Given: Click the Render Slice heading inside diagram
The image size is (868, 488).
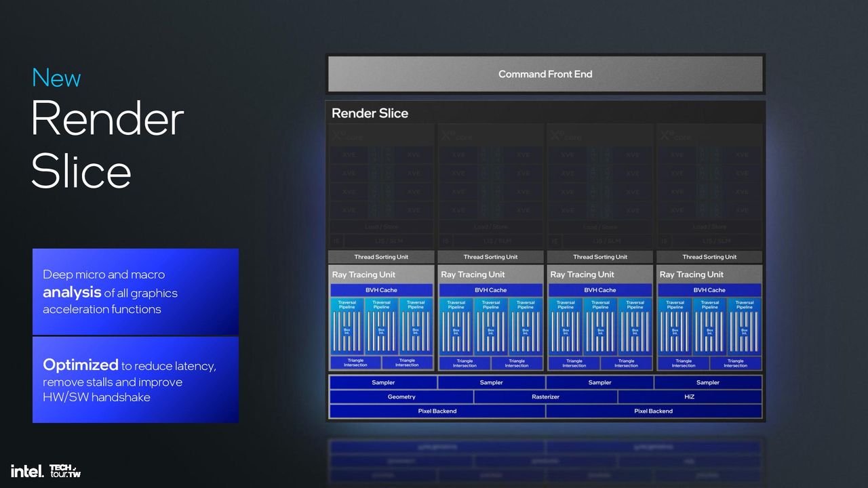Looking at the screenshot, I should click(370, 113).
